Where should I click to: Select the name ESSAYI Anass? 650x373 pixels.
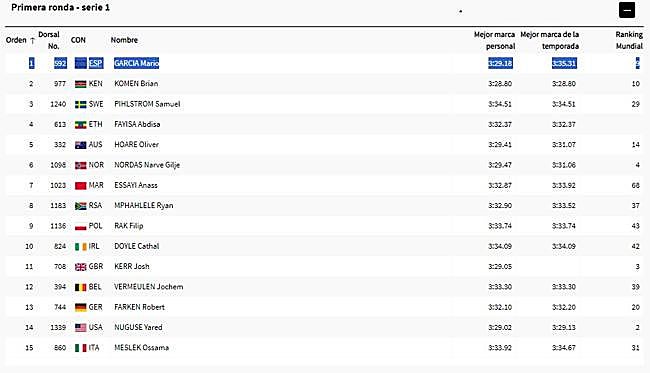[x=136, y=185]
